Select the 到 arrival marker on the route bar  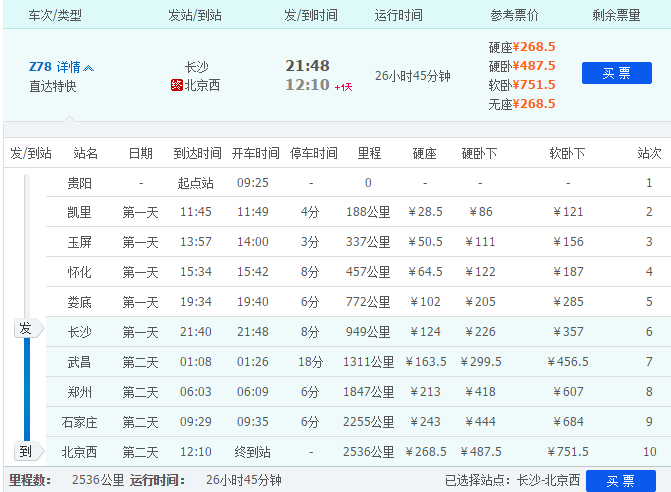[28, 451]
